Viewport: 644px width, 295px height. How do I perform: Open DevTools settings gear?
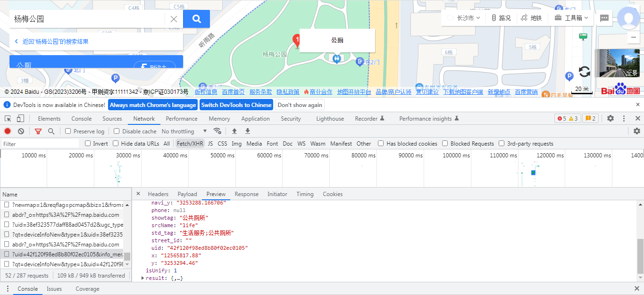coord(611,119)
